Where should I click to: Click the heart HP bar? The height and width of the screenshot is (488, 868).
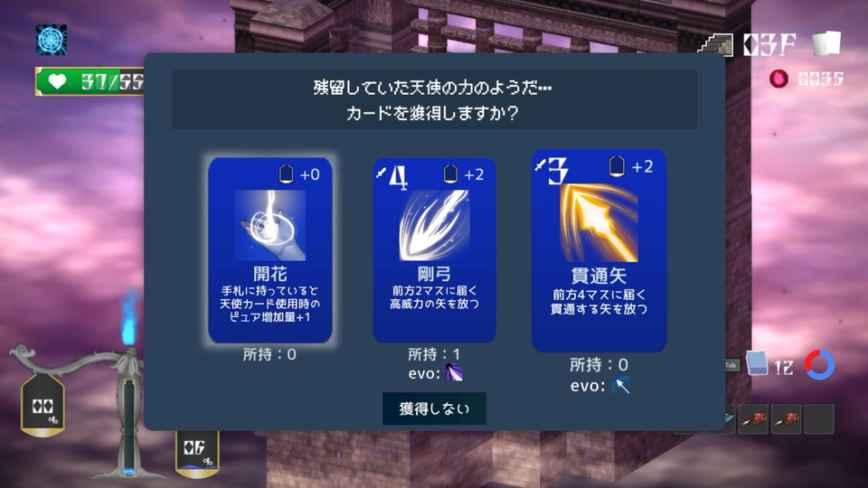click(90, 82)
